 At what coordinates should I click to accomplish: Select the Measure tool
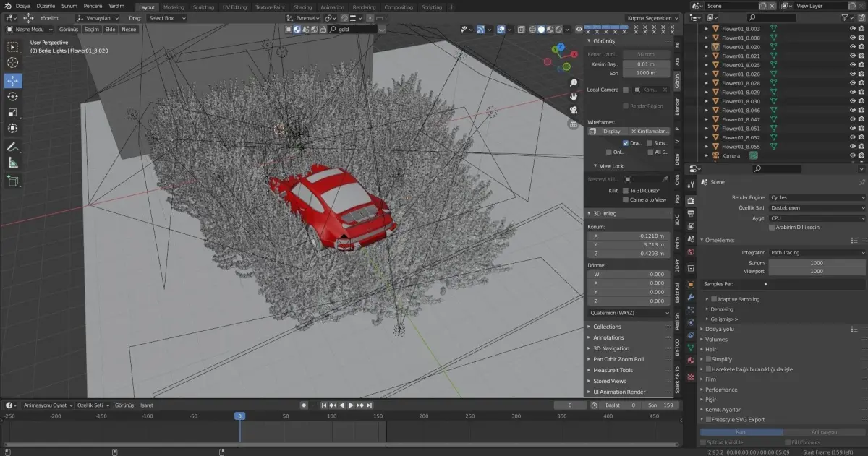13,163
